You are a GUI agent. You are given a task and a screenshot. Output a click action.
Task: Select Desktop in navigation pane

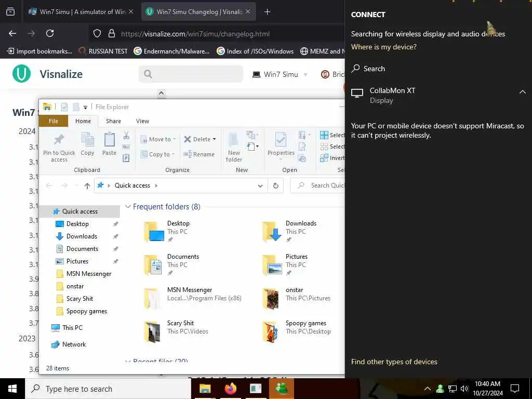click(x=77, y=224)
